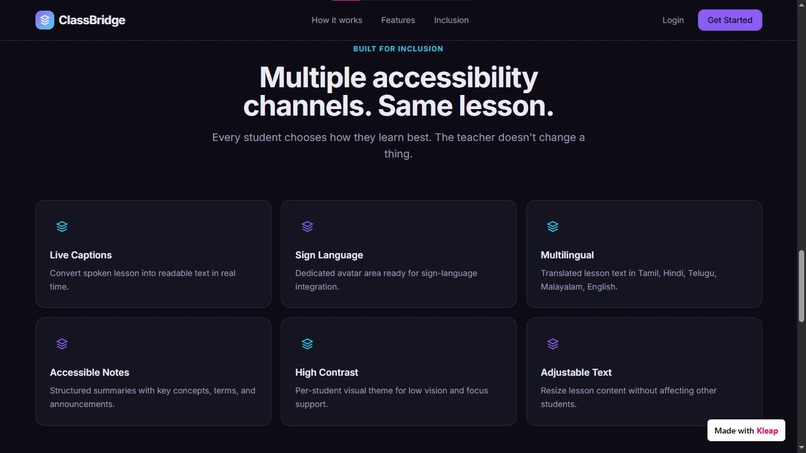Viewport: 806px width, 453px height.
Task: Click 'Translated lesson text in Tamil' description
Action: pyautogui.click(x=628, y=280)
